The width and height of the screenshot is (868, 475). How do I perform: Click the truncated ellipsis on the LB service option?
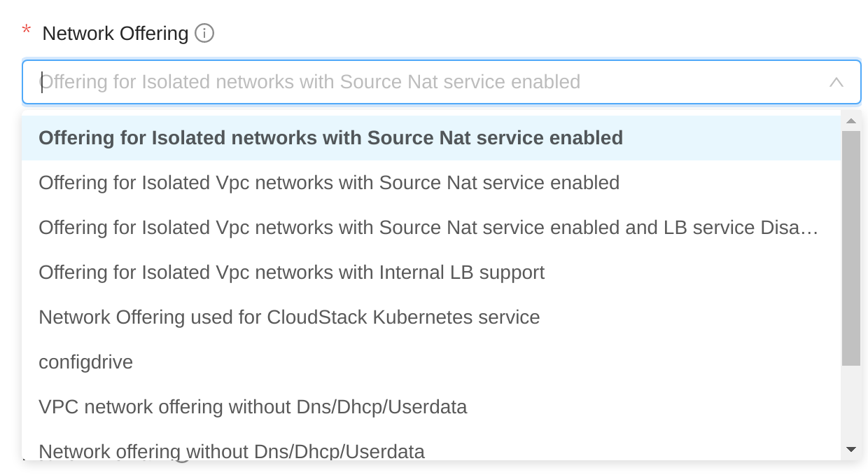tap(810, 229)
